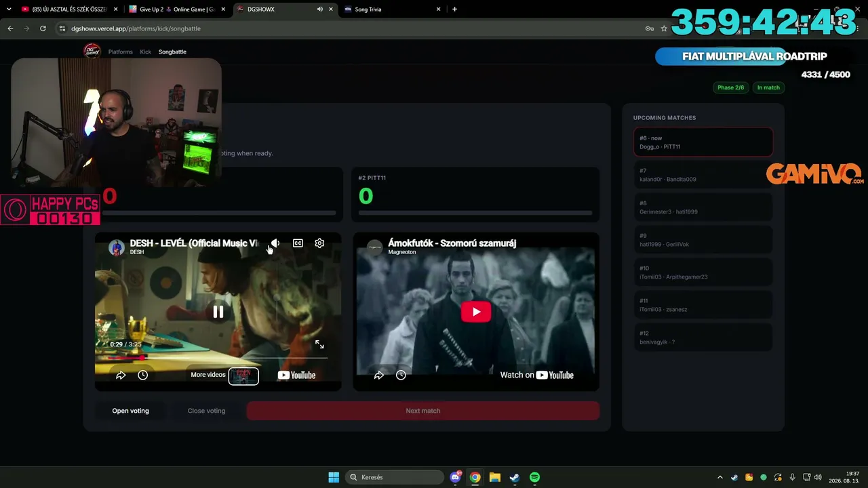868x488 pixels.
Task: Select match #7 kaland0r · Bandita009
Action: (703, 175)
